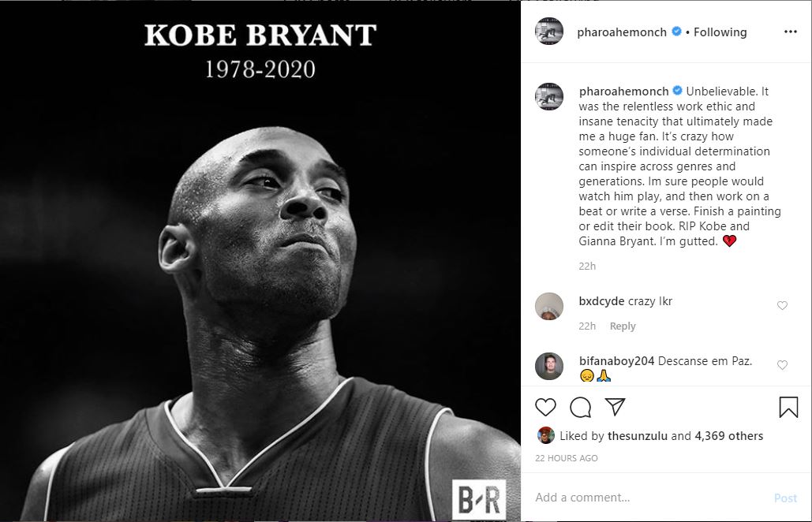
Task: Open comment via speech bubble icon
Action: (x=581, y=407)
